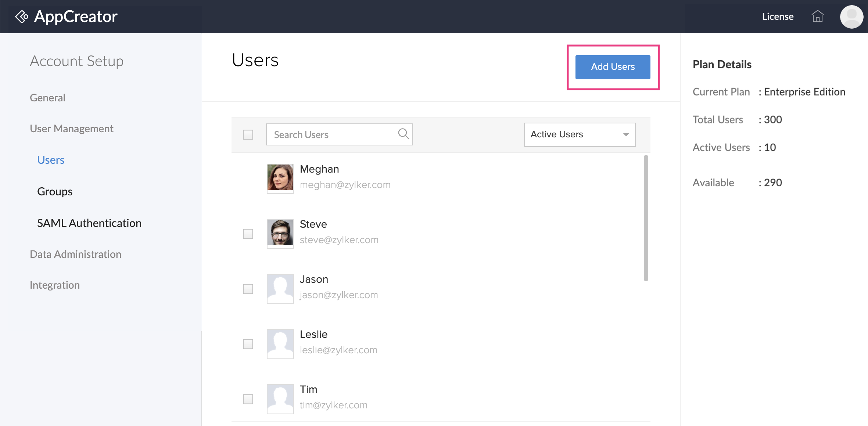Go to SAML Authentication settings
The image size is (868, 426).
[89, 223]
